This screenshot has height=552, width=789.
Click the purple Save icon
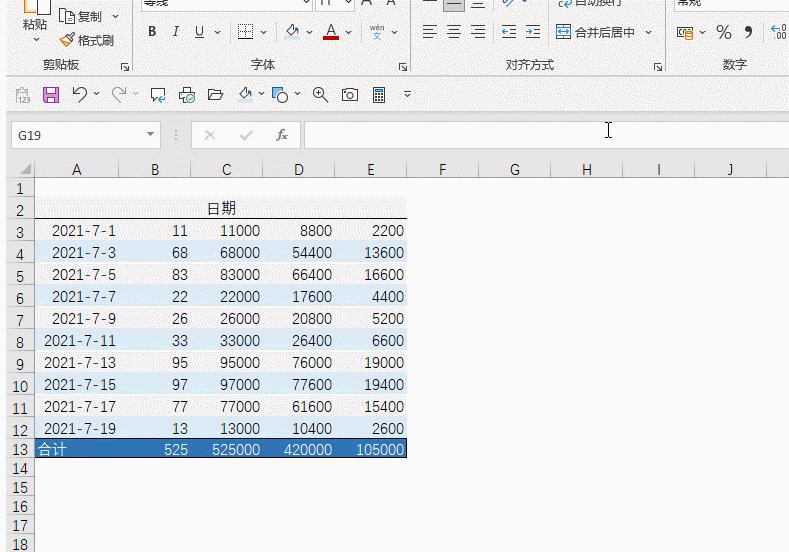[51, 95]
